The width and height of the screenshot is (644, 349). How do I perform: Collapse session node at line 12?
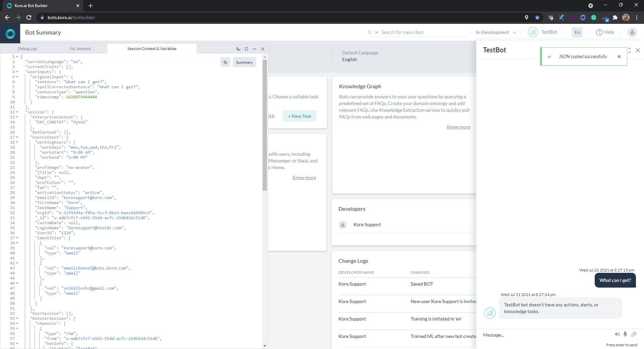pyautogui.click(x=17, y=112)
